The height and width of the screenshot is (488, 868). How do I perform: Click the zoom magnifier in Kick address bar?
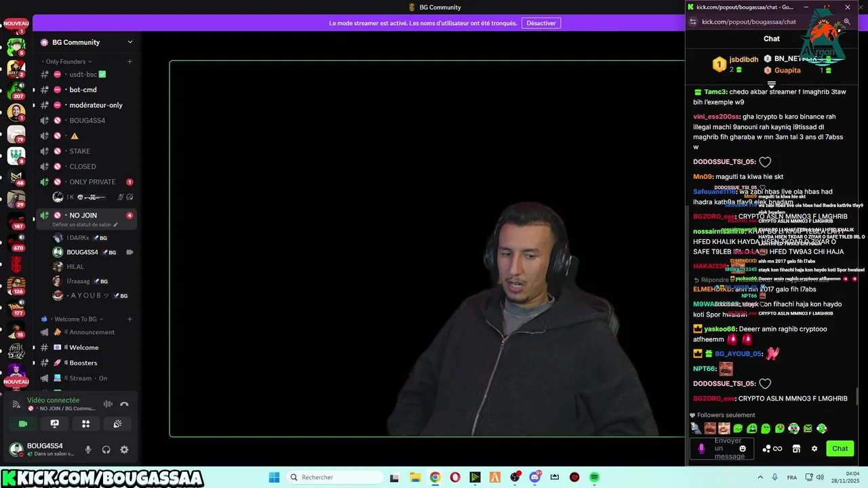(x=847, y=22)
